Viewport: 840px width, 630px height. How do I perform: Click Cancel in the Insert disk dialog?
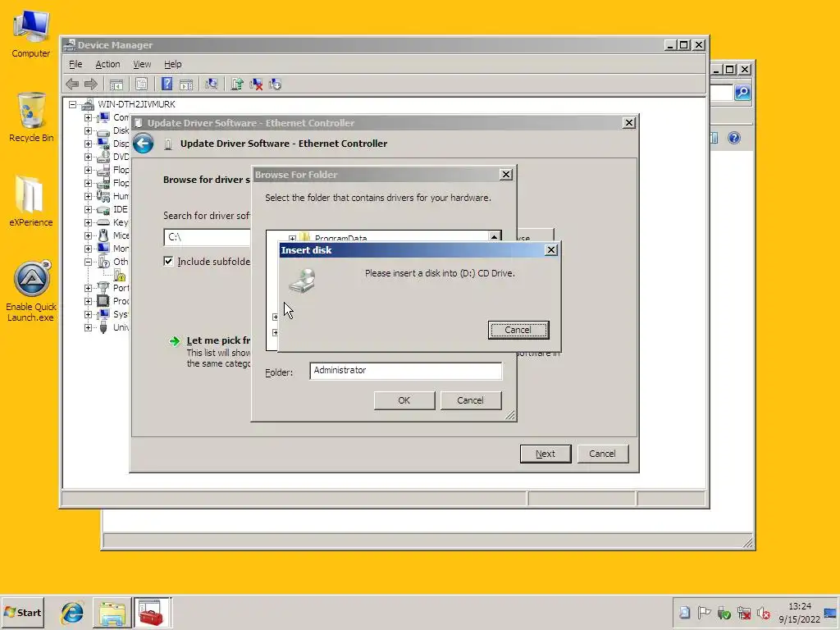point(518,330)
